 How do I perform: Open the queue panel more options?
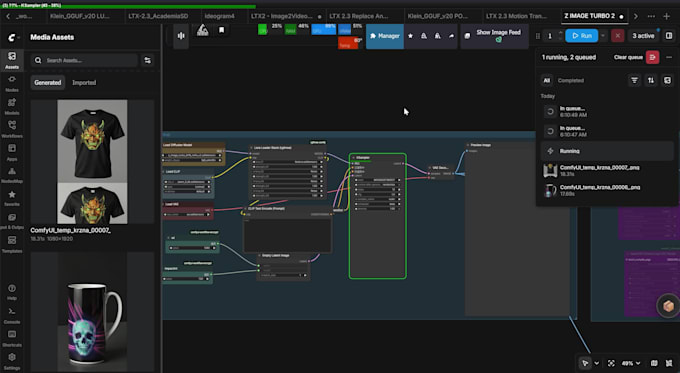pos(669,57)
